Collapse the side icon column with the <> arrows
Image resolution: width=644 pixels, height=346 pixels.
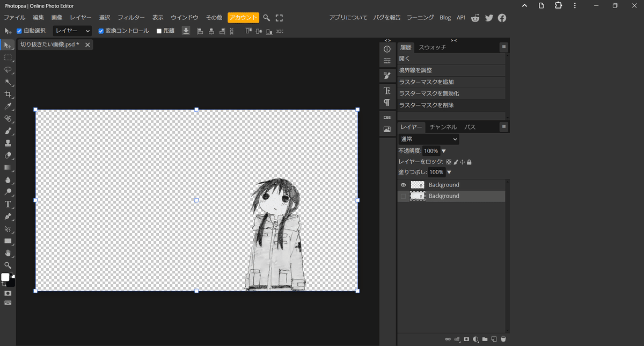[x=387, y=40]
